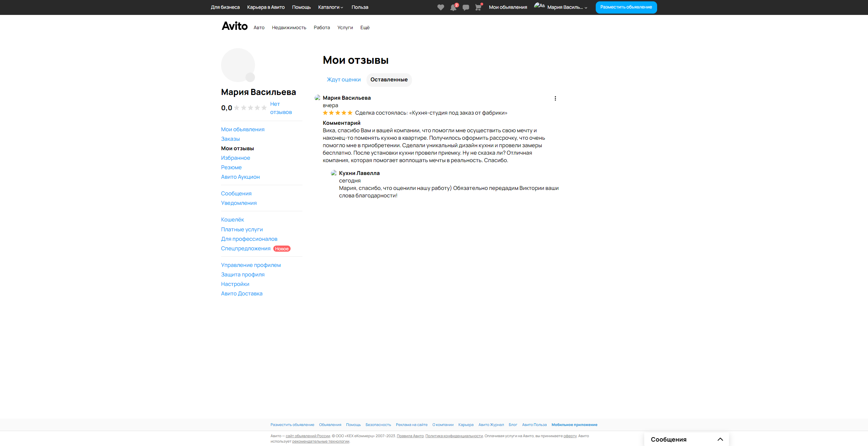Screen dimensions: 868x446
Task: Click the Avito logo
Action: point(235,26)
